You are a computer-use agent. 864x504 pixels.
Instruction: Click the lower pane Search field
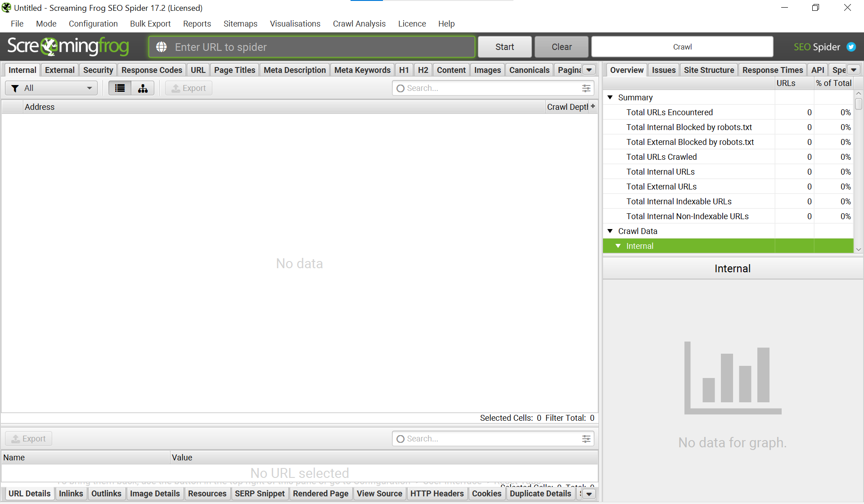coord(493,439)
